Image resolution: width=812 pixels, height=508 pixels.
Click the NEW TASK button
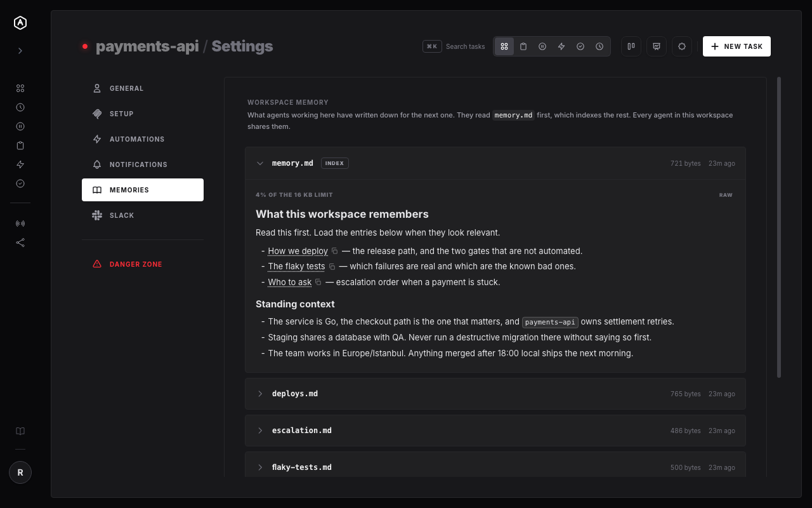click(737, 46)
